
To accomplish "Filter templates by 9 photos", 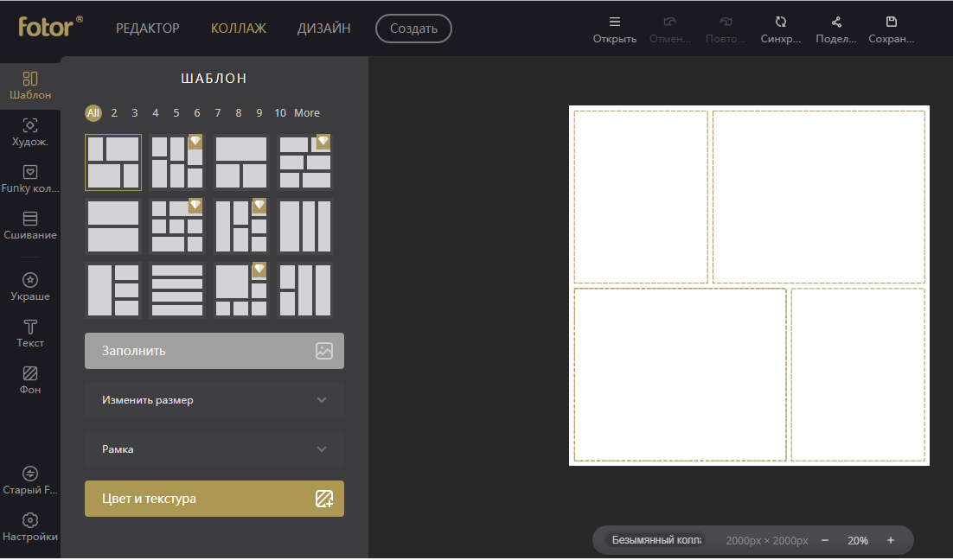I will 259,113.
